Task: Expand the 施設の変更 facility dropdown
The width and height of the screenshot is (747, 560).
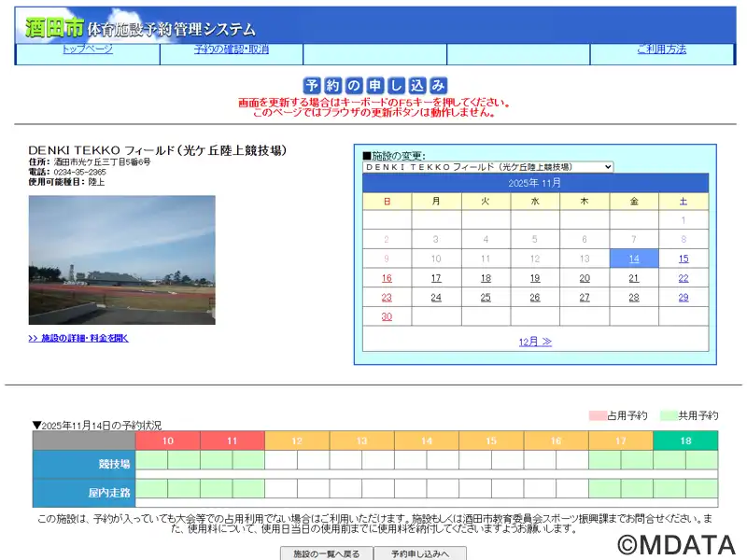Action: coord(487,167)
